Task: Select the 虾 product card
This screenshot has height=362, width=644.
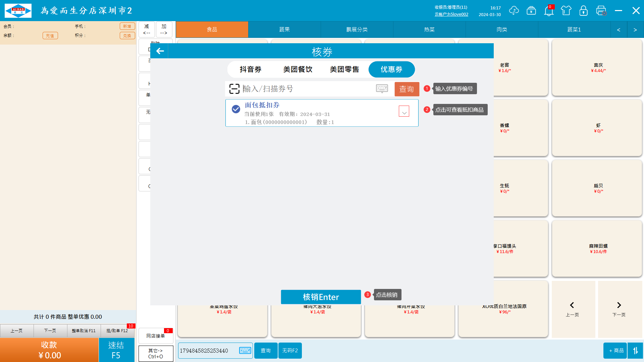Action: (x=597, y=128)
